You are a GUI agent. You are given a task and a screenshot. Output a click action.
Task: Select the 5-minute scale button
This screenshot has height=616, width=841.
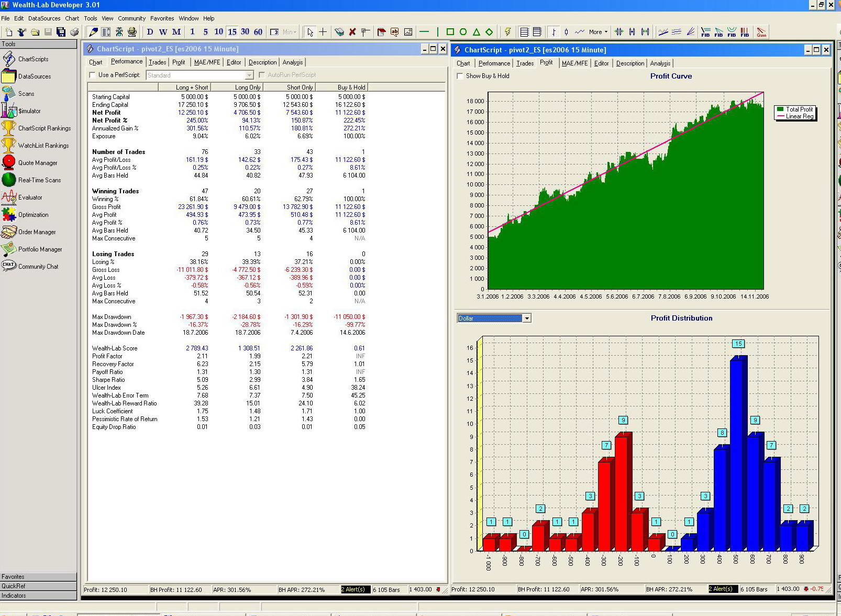pos(205,32)
